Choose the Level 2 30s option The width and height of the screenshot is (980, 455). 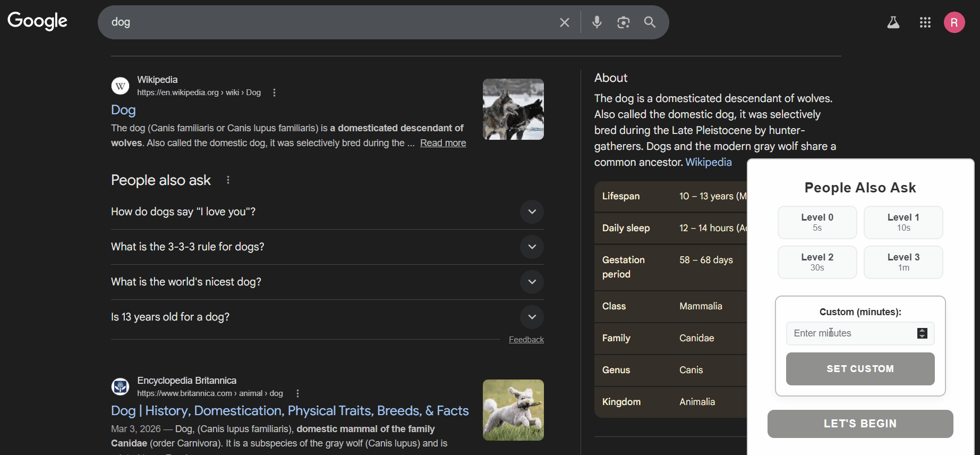pos(817,262)
